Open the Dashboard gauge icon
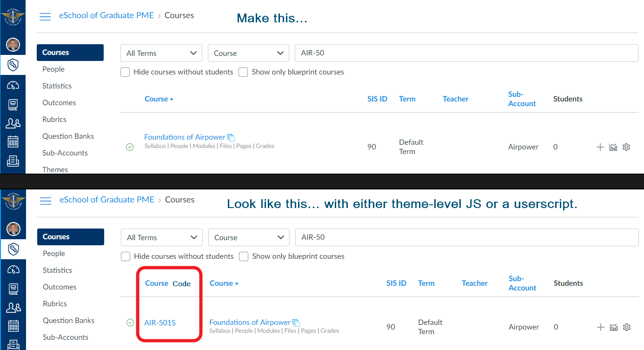Screen dimensions: 644x350 [13, 84]
